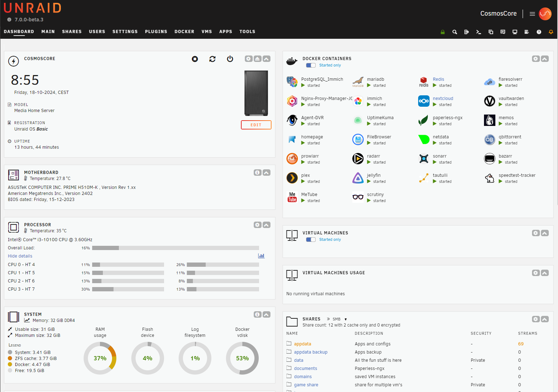This screenshot has width=558, height=392.
Task: Open the Motherboard info icon
Action: tap(258, 173)
